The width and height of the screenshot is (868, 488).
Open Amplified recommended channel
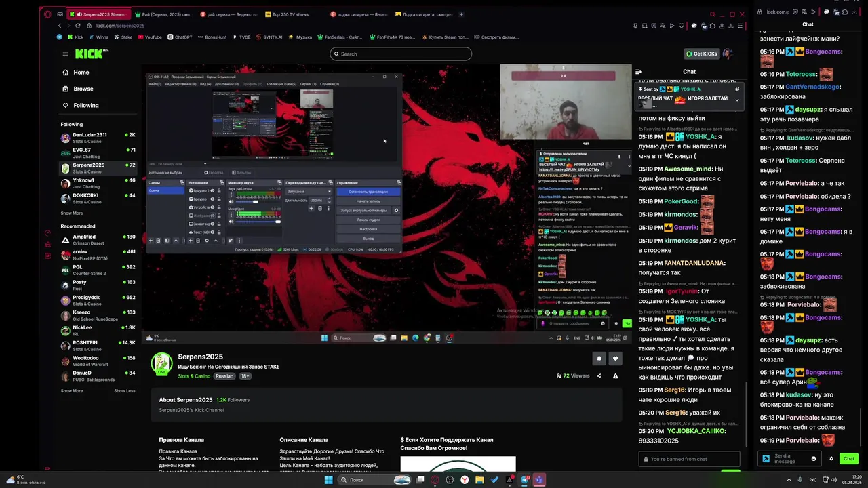click(98, 239)
